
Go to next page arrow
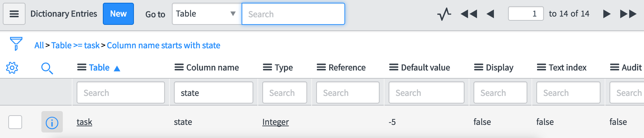607,14
